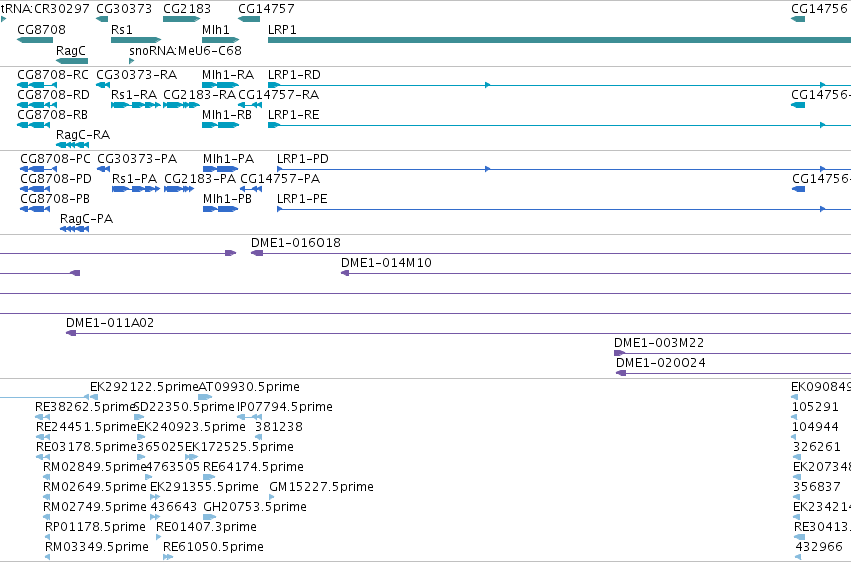851x562 pixels.
Task: Select EST RE38262.5prime
Action: pos(85,407)
